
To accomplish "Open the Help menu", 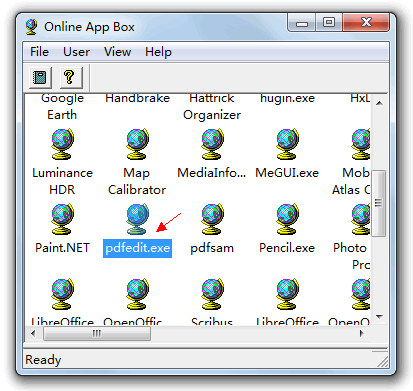I will click(158, 52).
